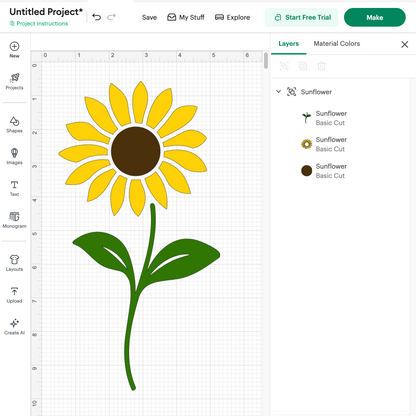Open the Monogram tool
Viewport: 416px width, 416px height.
[x=14, y=220]
